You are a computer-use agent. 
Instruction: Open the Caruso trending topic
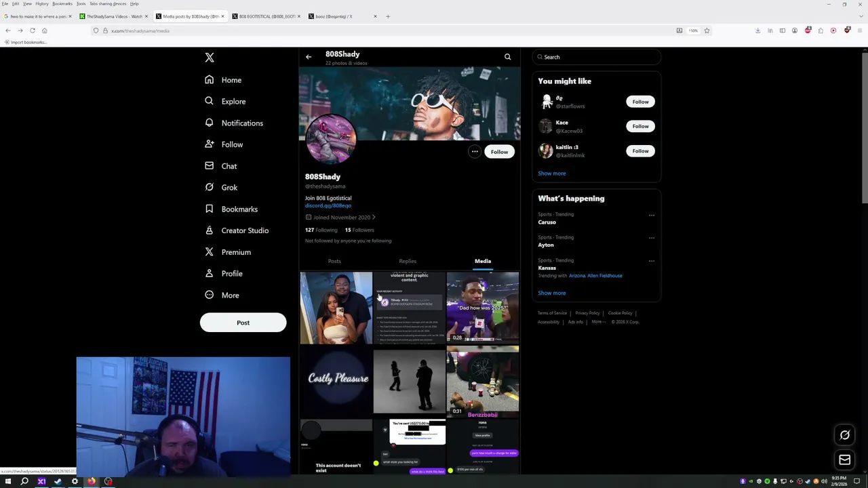(547, 222)
